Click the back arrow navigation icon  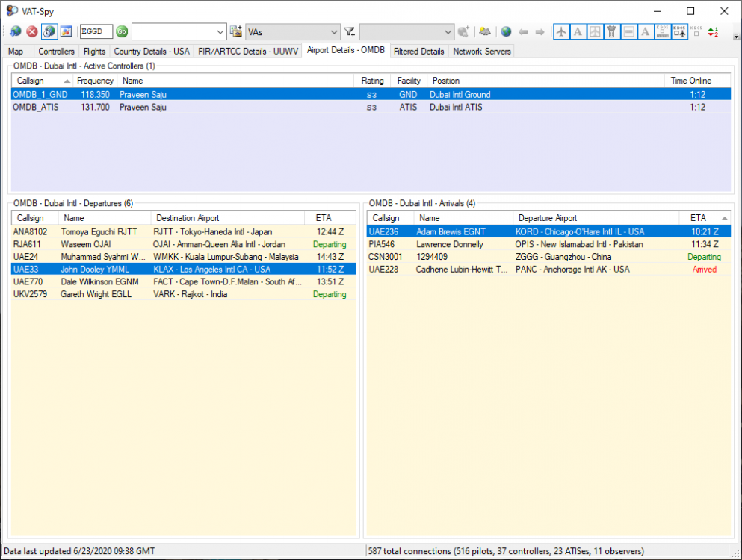click(523, 31)
